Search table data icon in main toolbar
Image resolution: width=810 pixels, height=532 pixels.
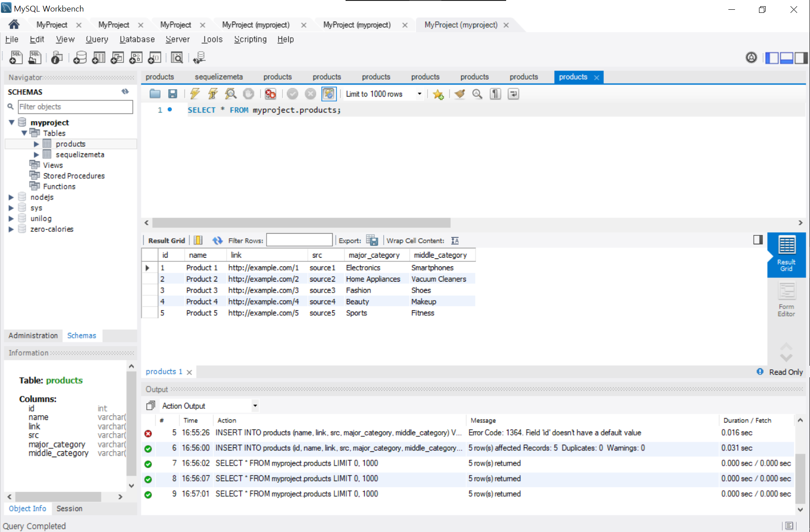[177, 58]
